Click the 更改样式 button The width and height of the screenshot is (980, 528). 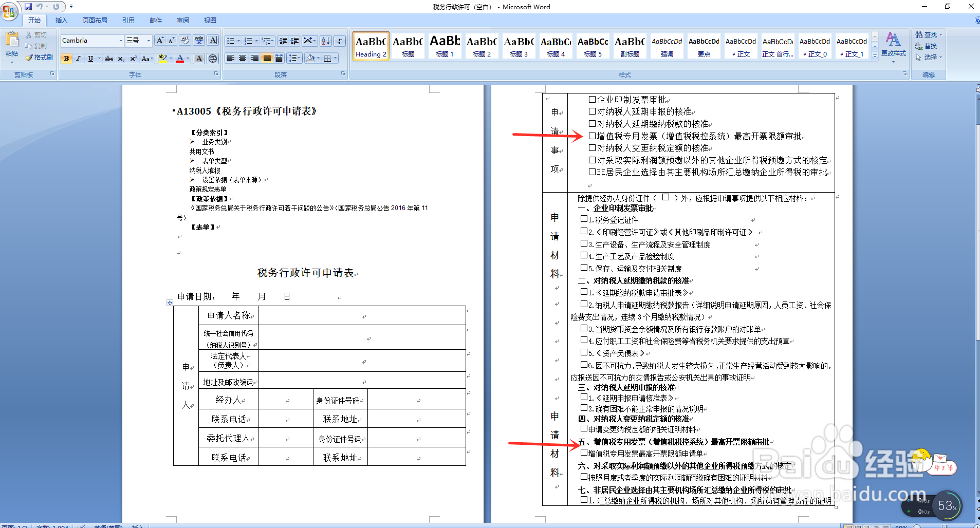point(894,46)
